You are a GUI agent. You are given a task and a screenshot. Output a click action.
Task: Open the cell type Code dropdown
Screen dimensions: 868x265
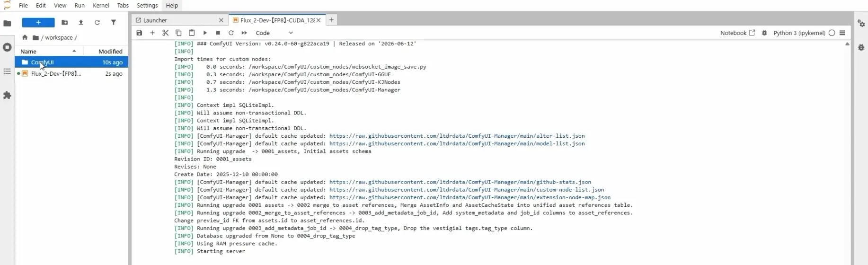[275, 33]
